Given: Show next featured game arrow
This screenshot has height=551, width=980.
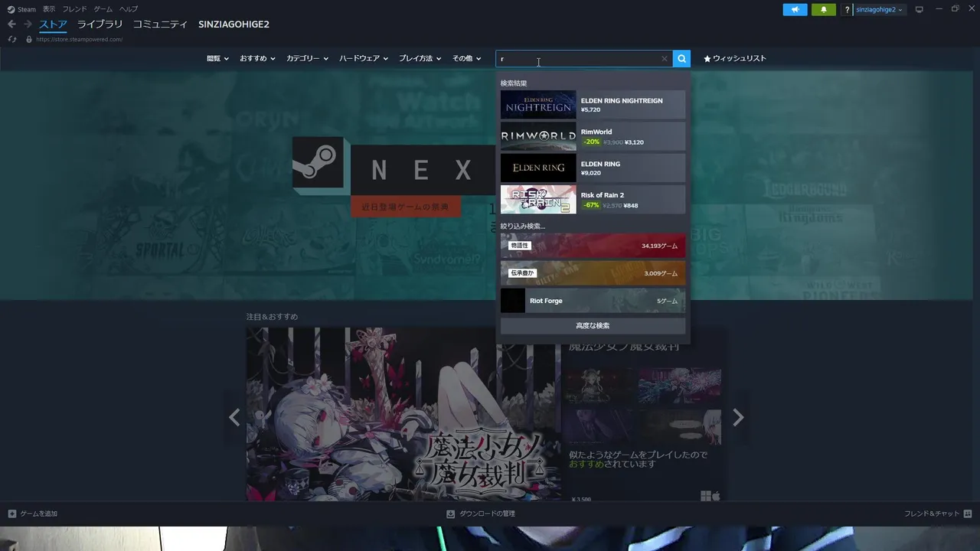Looking at the screenshot, I should [x=738, y=417].
